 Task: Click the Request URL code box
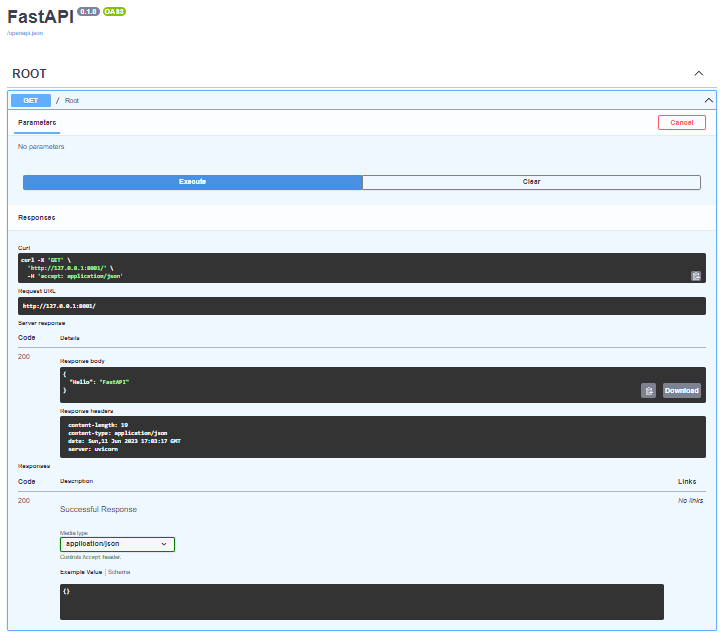pyautogui.click(x=362, y=306)
